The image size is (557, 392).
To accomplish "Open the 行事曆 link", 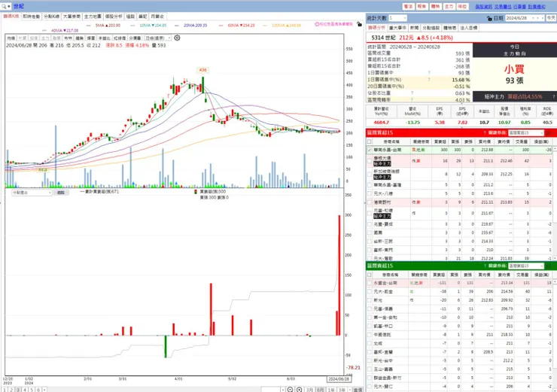I will pyautogui.click(x=519, y=7).
